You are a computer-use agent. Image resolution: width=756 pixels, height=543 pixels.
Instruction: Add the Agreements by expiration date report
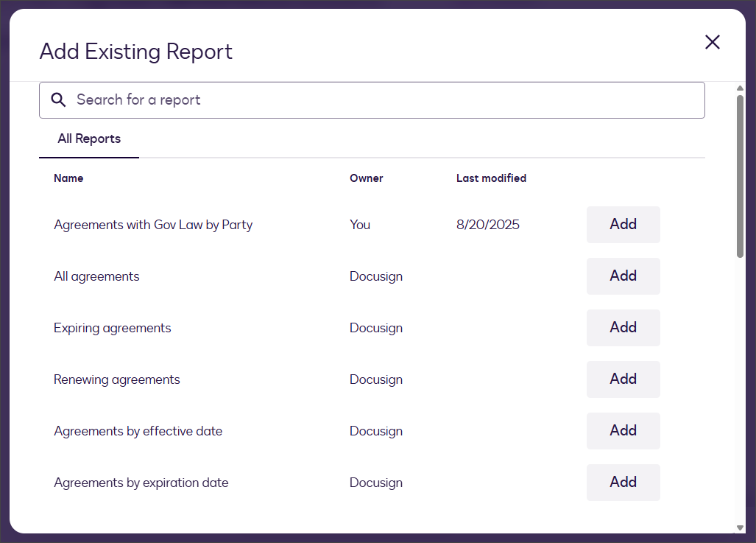click(623, 483)
